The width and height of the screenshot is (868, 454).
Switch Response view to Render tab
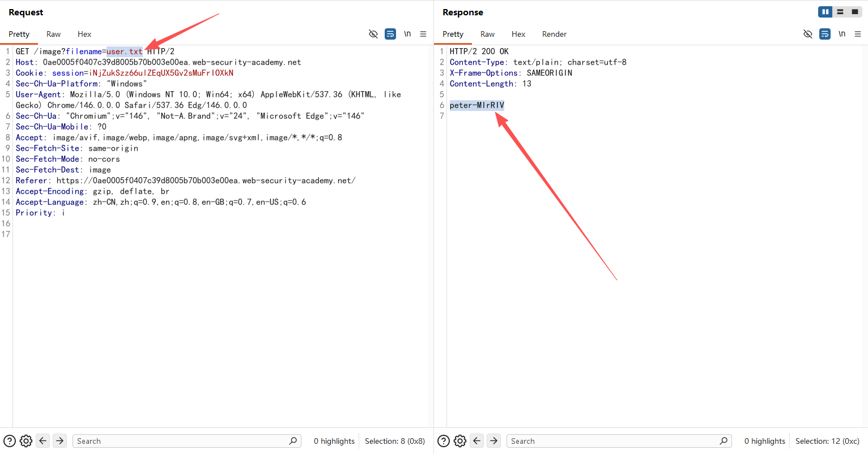(x=554, y=34)
